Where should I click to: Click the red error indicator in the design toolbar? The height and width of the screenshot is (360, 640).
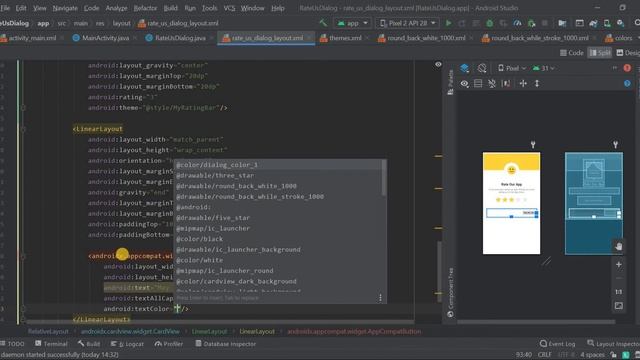click(x=627, y=68)
